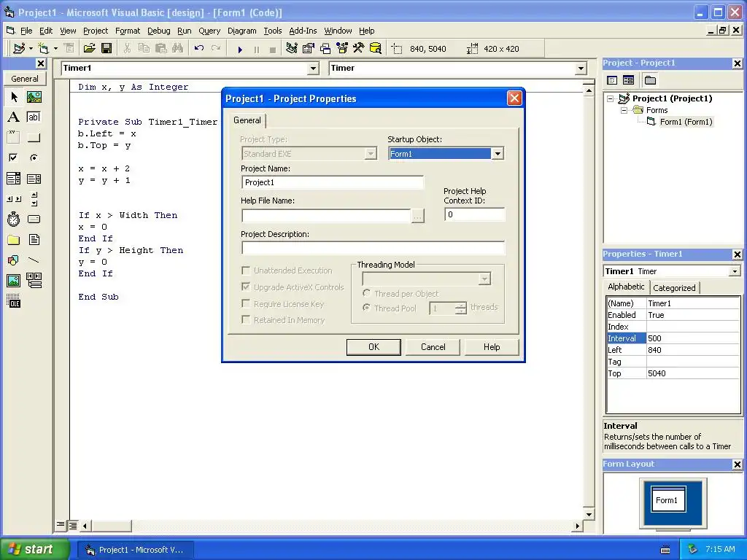Click the Undo arrow in the toolbar
This screenshot has height=560, width=747.
coord(199,48)
